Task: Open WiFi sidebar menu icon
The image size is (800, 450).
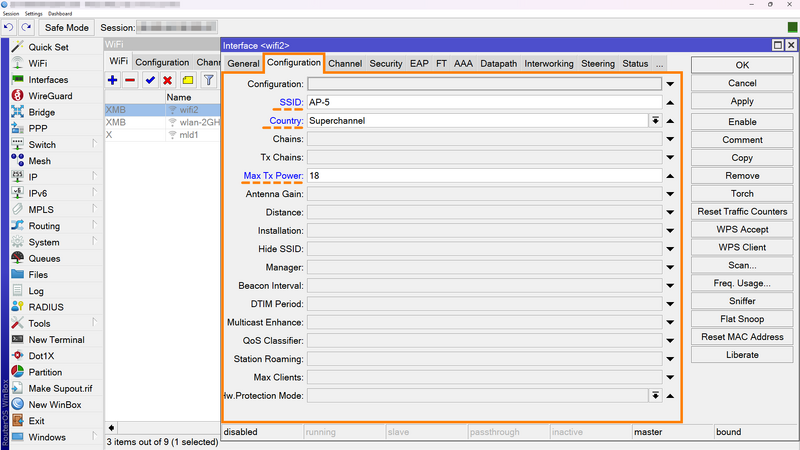Action: 17,63
